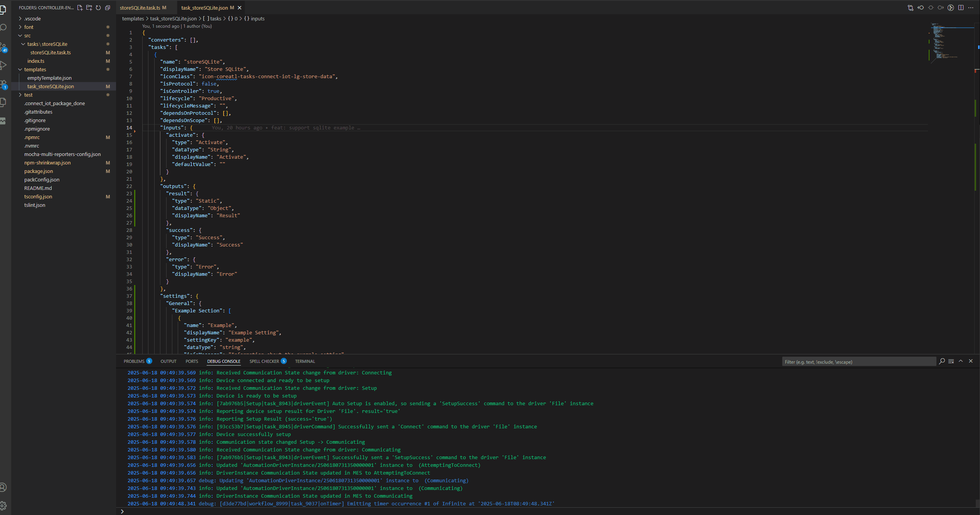Create a new file in Explorer
Screen dimensions: 980x515
tap(80, 8)
